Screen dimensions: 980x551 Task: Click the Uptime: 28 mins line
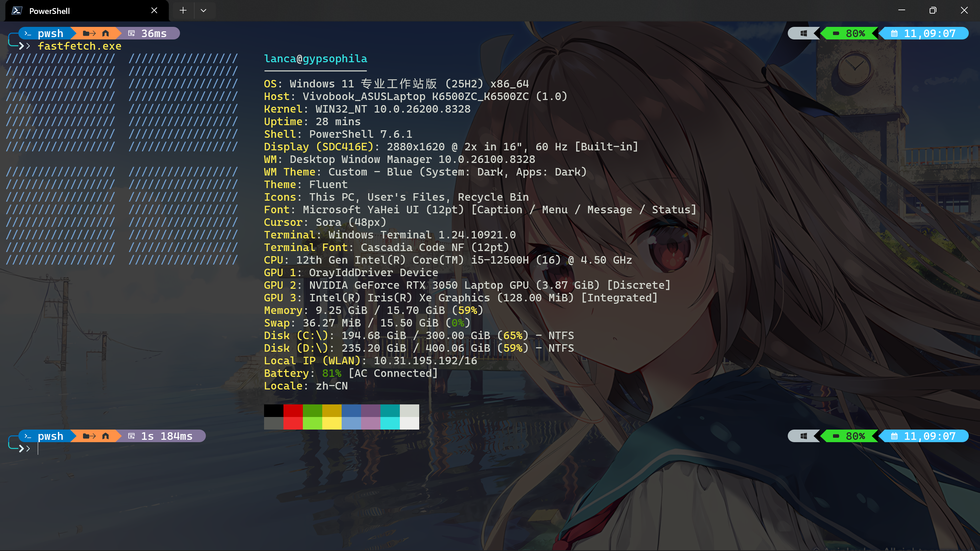coord(312,121)
